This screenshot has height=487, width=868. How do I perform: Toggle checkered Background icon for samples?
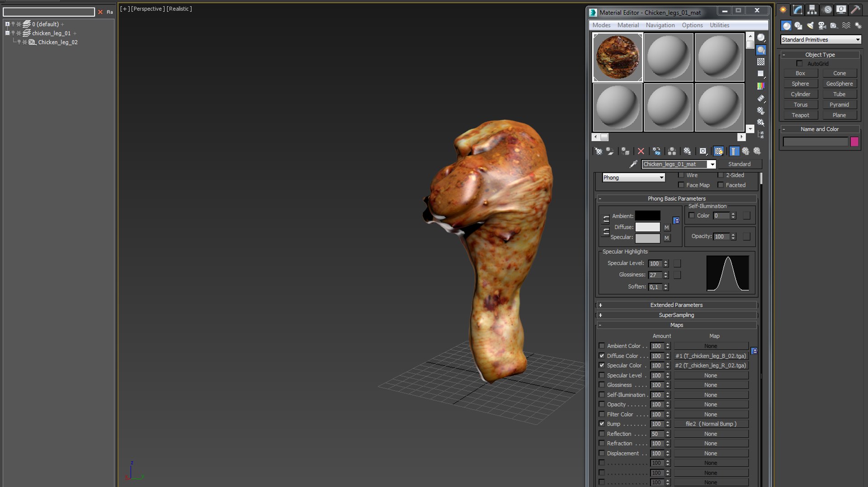click(x=761, y=62)
